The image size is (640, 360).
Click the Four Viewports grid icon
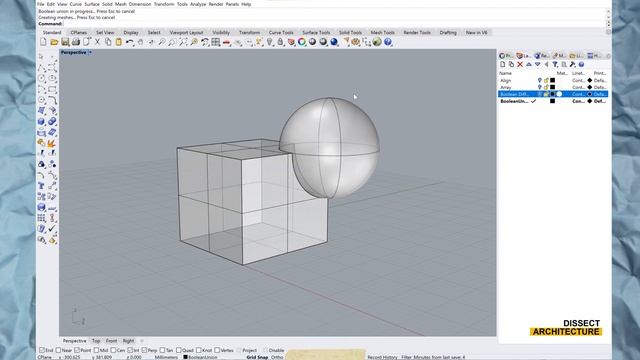(216, 42)
